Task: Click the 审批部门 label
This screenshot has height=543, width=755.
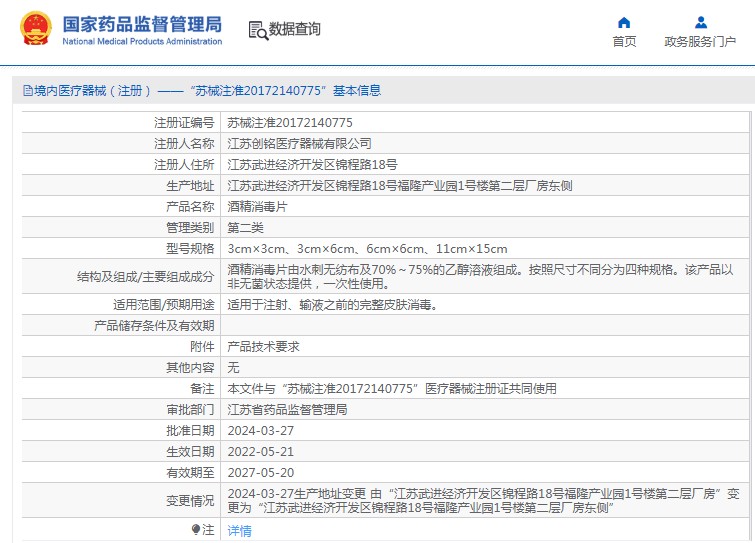Action: [190, 410]
